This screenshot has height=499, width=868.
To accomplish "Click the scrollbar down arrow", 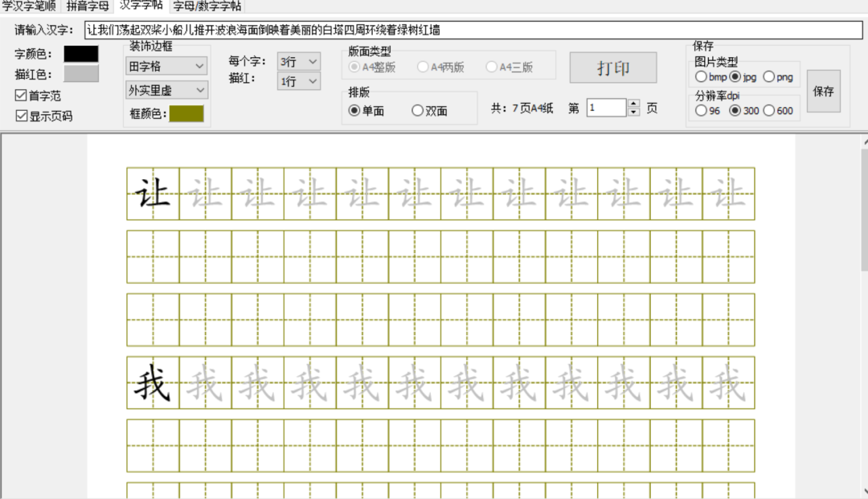I will [866, 491].
